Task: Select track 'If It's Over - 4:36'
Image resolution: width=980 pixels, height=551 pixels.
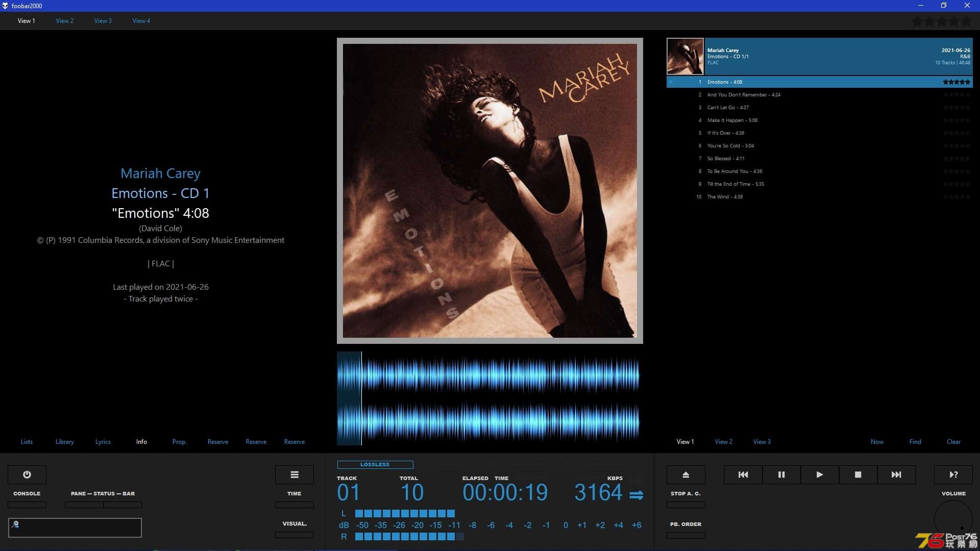Action: click(820, 133)
